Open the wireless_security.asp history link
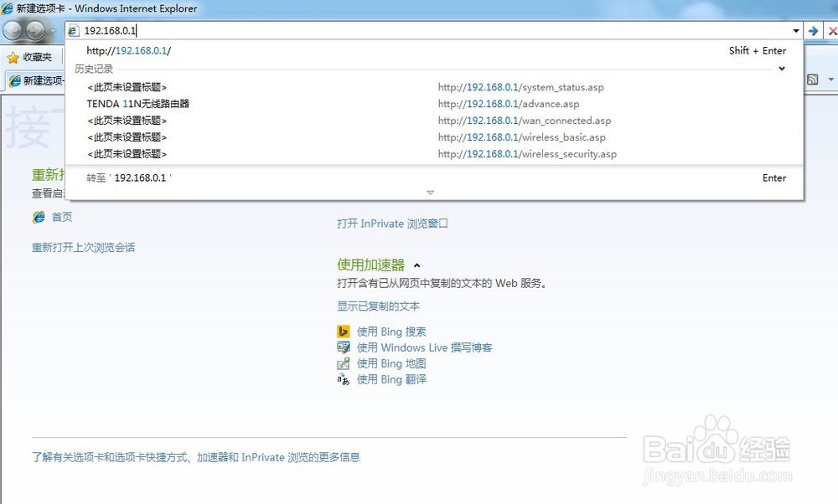Viewport: 838px width, 504px height. coord(526,153)
